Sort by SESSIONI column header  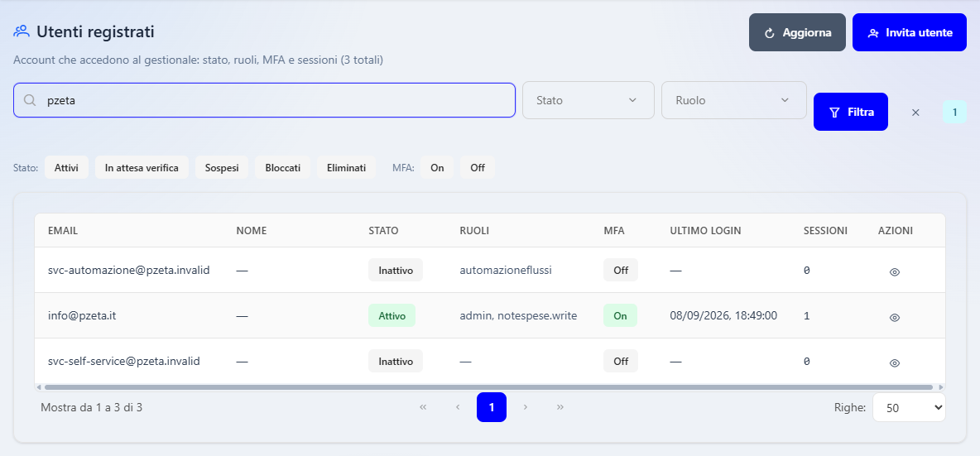tap(825, 231)
